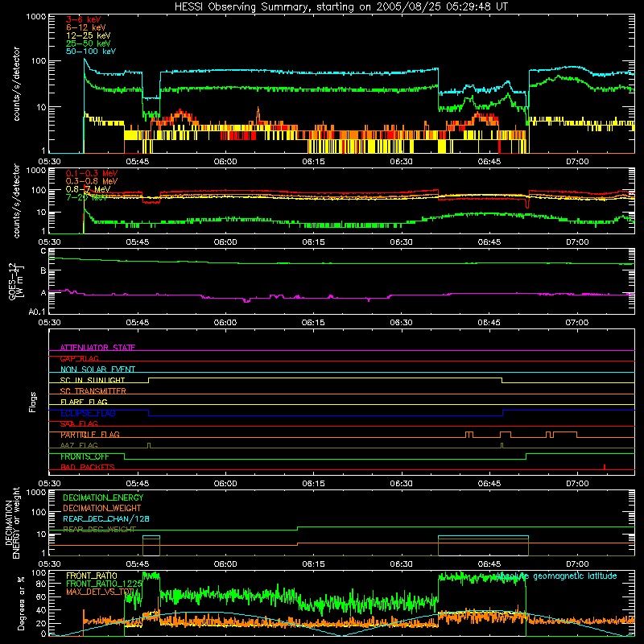Select the PARTICLE_FLAG label

(x=90, y=435)
